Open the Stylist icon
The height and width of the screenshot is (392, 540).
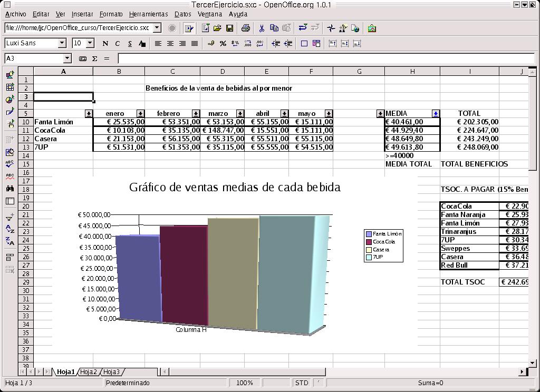(x=343, y=28)
